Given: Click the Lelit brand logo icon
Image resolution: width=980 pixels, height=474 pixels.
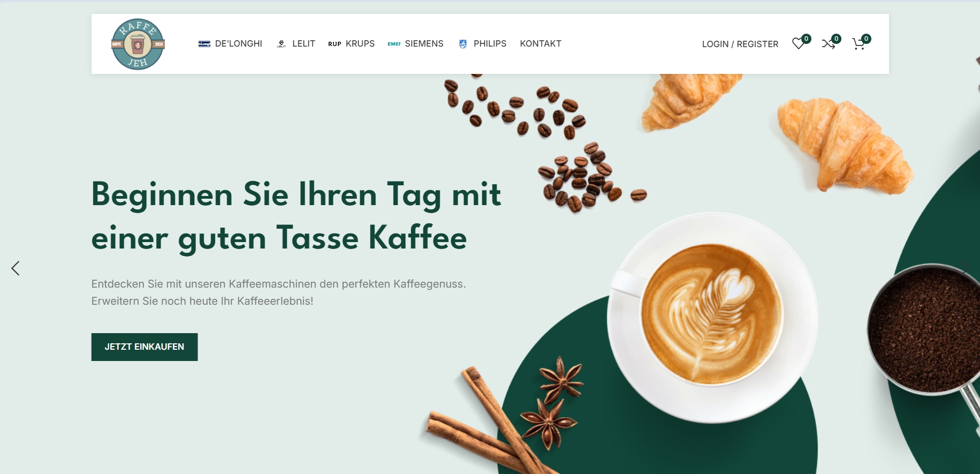Looking at the screenshot, I should (282, 44).
